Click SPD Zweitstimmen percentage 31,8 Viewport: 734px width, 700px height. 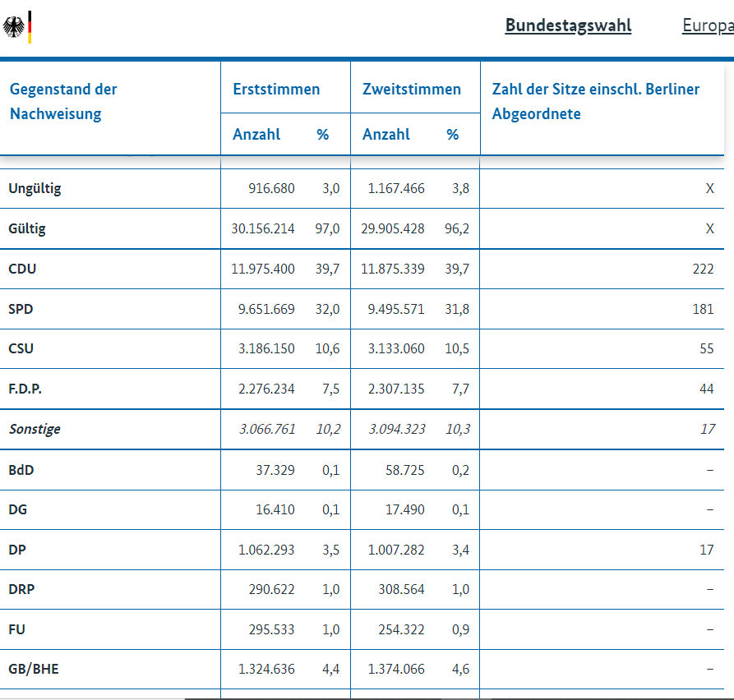coord(457,309)
